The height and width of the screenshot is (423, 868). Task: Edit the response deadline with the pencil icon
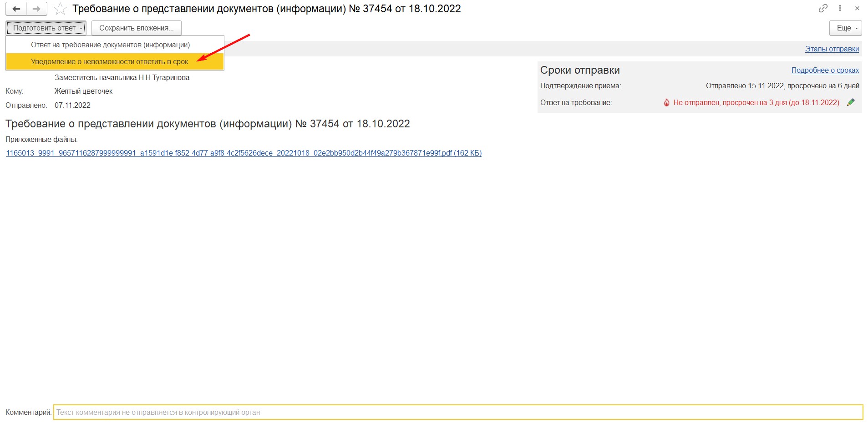pos(851,102)
